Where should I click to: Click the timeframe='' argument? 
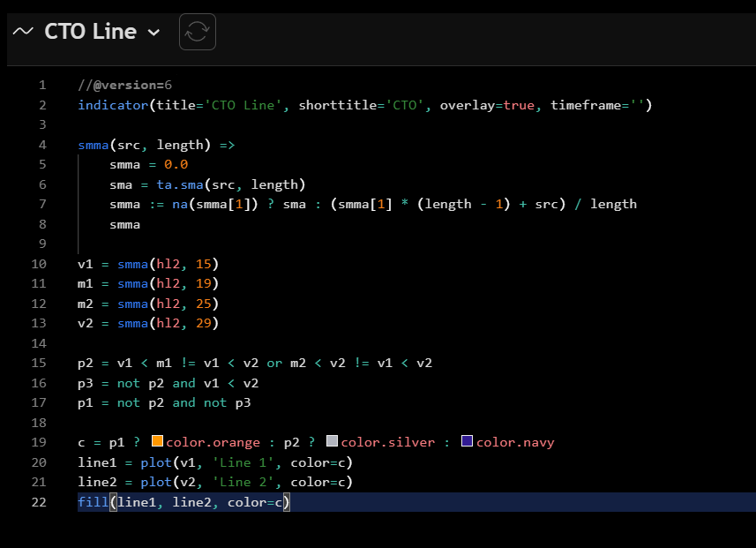[597, 105]
